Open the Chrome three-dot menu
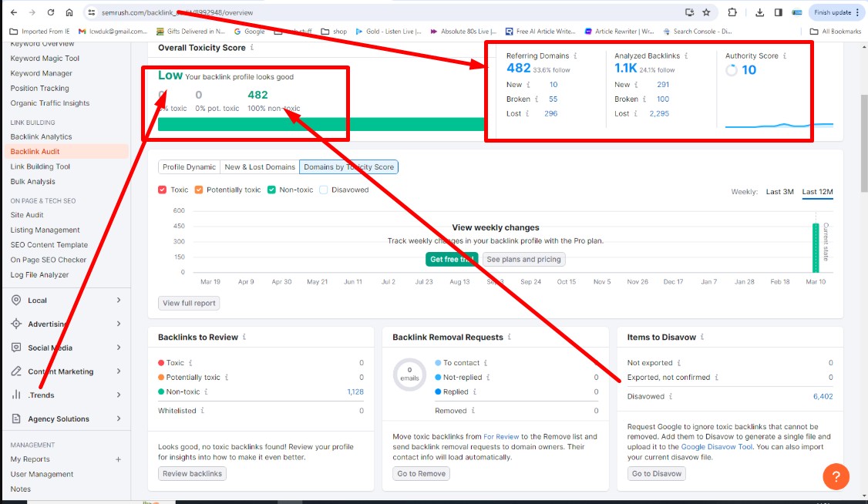The image size is (868, 504). 857,12
